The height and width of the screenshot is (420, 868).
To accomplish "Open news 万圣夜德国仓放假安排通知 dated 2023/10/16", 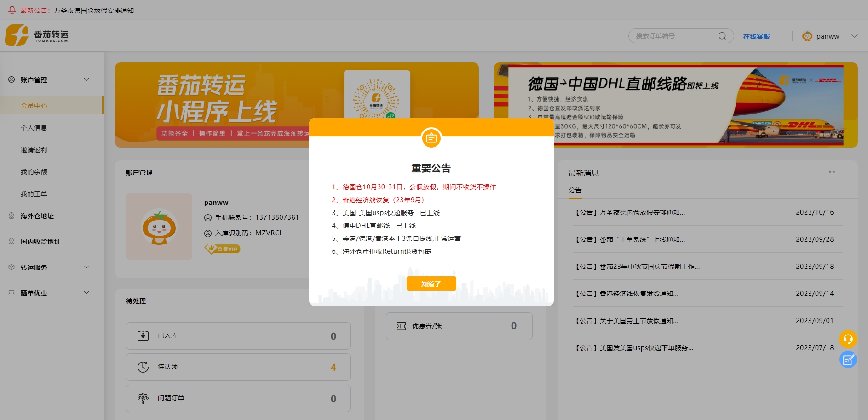I will click(708, 212).
